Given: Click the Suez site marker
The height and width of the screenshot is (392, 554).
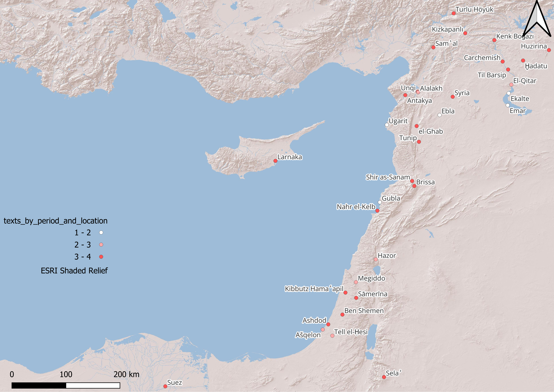Looking at the screenshot, I should [x=165, y=386].
